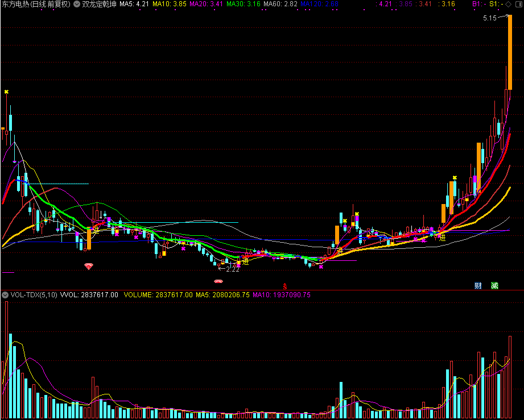Click the S1 signal label
Image resolution: width=524 pixels, height=420 pixels.
click(x=496, y=5)
